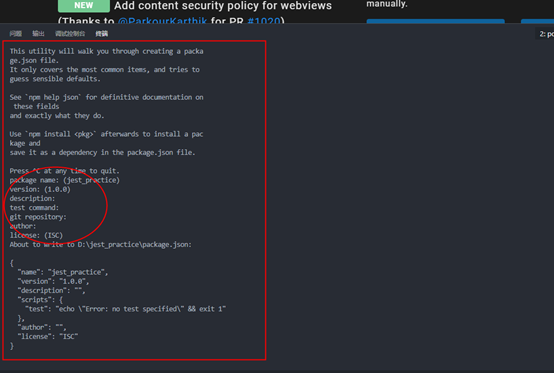The image size is (554, 373).
Task: Click the "license: (ISC)" prompt line
Action: click(x=36, y=235)
